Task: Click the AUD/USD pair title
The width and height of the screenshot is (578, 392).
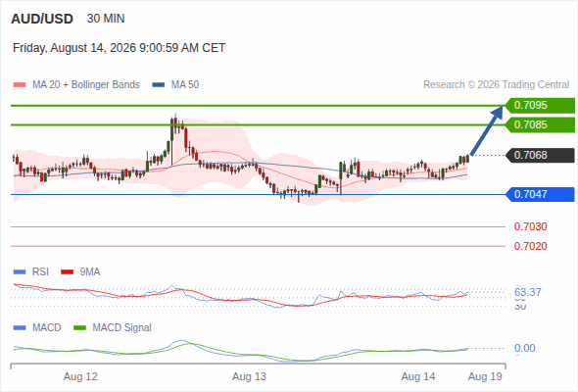Action: (x=42, y=19)
